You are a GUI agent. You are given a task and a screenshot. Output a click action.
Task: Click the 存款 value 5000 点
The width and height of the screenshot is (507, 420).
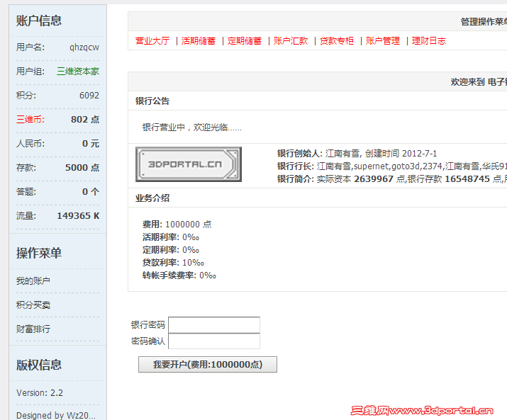pyautogui.click(x=82, y=167)
